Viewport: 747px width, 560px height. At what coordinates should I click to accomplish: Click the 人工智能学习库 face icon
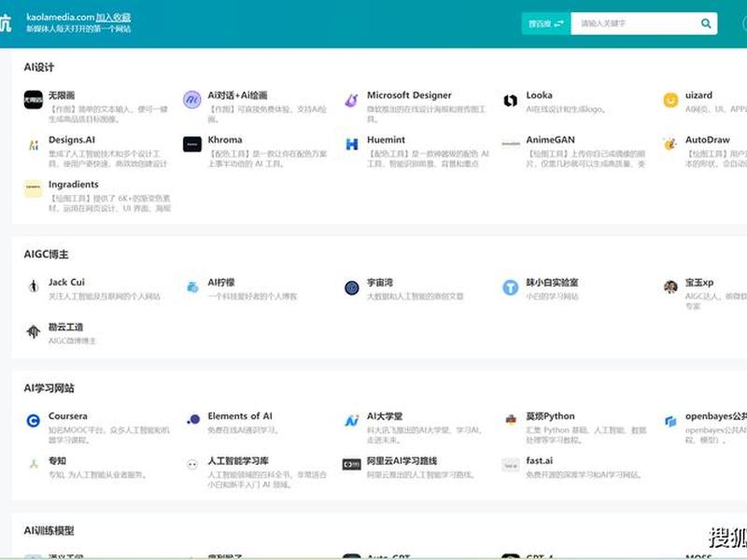pos(192,464)
